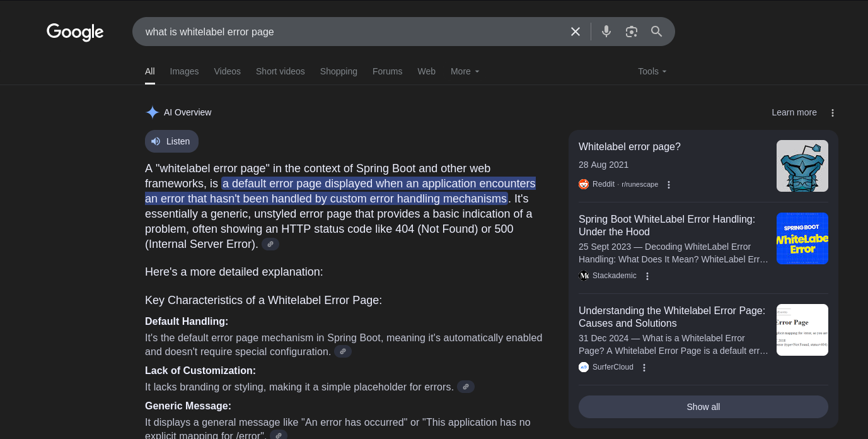Click the Google logo

click(x=75, y=32)
